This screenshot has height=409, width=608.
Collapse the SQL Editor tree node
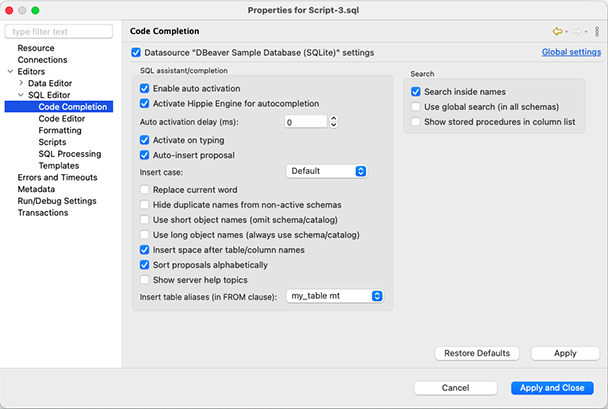pos(21,95)
